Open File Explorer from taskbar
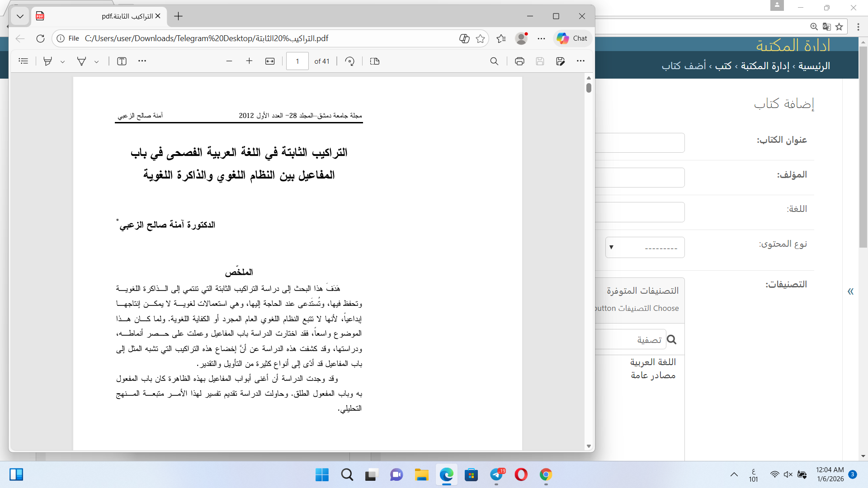Screen dimensions: 868x488 pyautogui.click(x=421, y=475)
